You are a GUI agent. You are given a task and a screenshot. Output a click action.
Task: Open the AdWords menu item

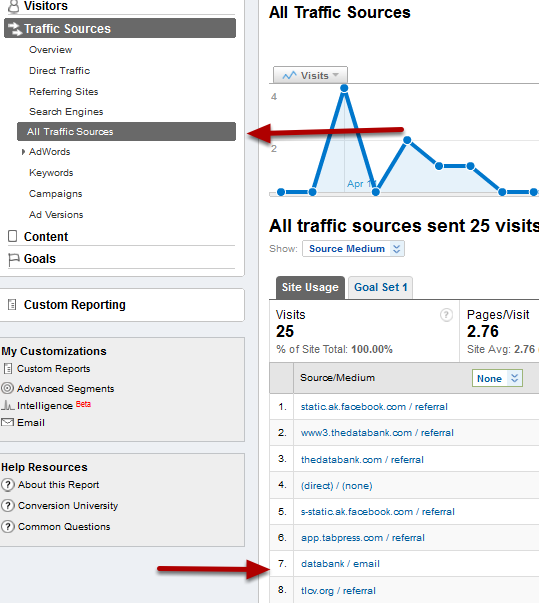pos(50,152)
